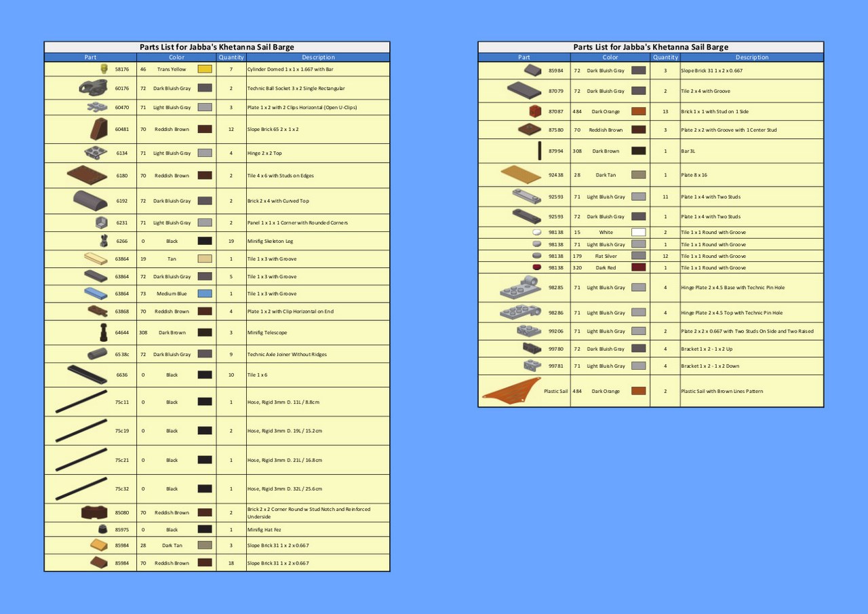Click the description 'Hinge Plate 2 x 4.5 Top with Technic Pin Hole'
The image size is (868, 614).
click(x=732, y=313)
